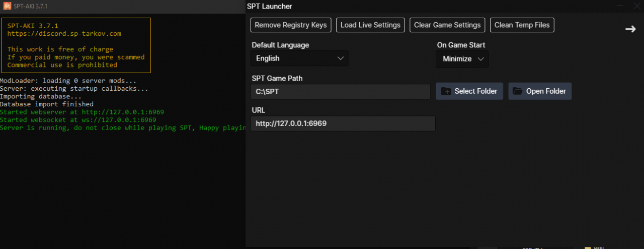Click the 'SPT-AKI 3.7.1' console window title
Screen dimensions: 644x249
click(31, 7)
